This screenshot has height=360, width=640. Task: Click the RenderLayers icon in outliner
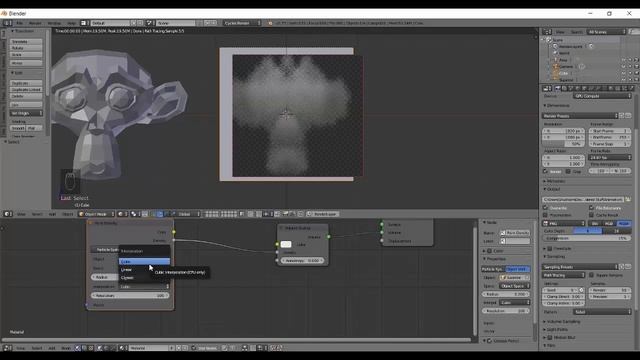556,47
